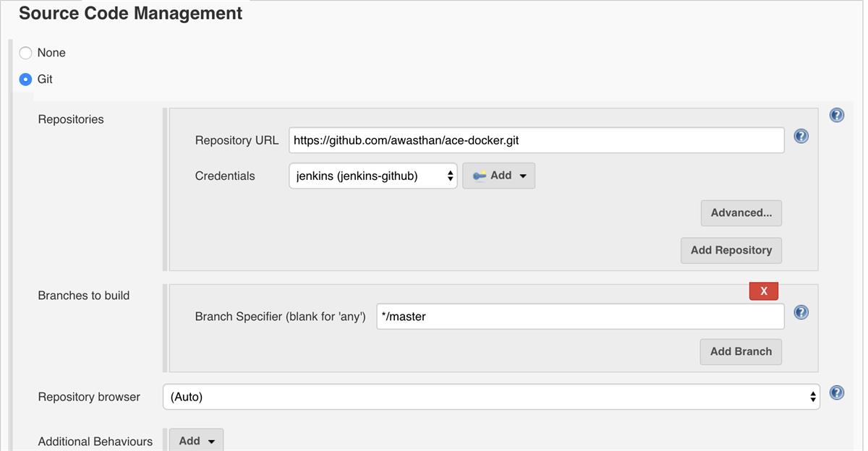Viewport: 868px width, 451px height.
Task: Open help for the Branch Specifier field
Action: (801, 312)
